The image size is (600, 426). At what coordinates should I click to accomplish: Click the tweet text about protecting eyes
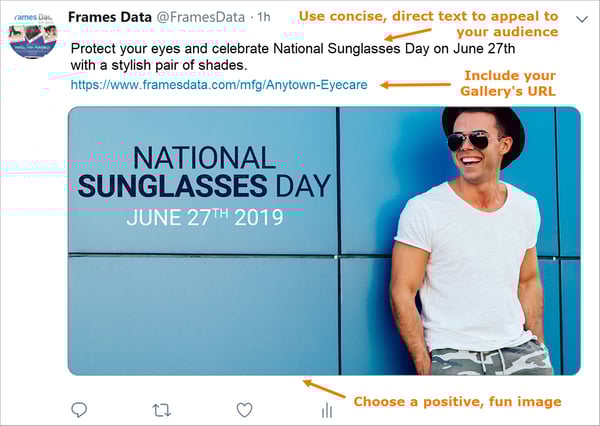(x=293, y=57)
